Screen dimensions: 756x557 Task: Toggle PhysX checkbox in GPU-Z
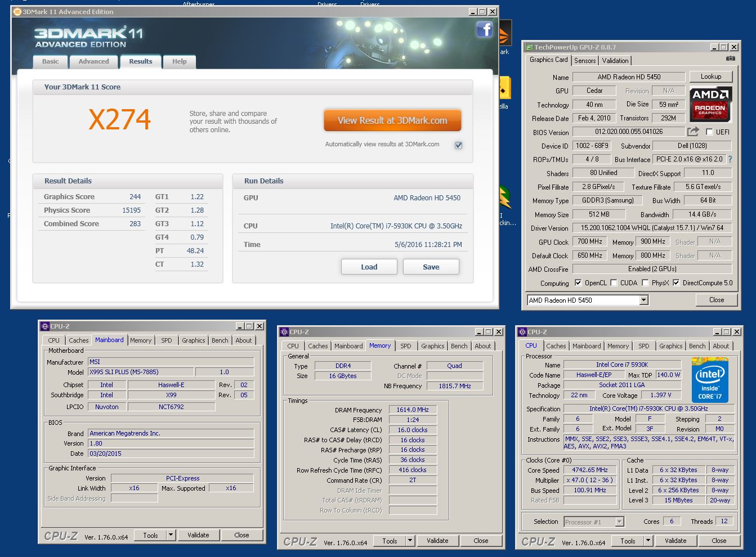tap(645, 283)
